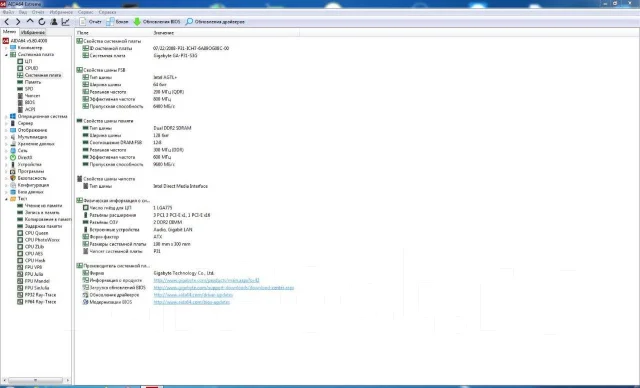Collapse the Системная плата parent node
Image resolution: width=640 pixels, height=388 pixels.
pyautogui.click(x=6, y=54)
